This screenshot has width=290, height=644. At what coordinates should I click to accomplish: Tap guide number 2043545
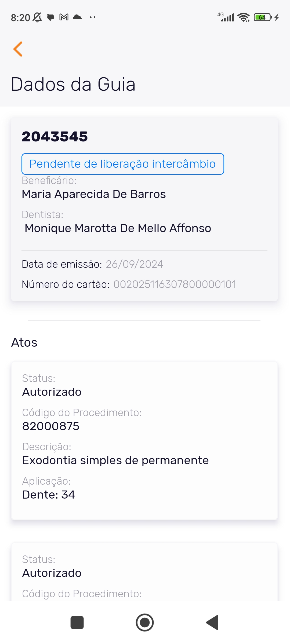[x=55, y=137]
